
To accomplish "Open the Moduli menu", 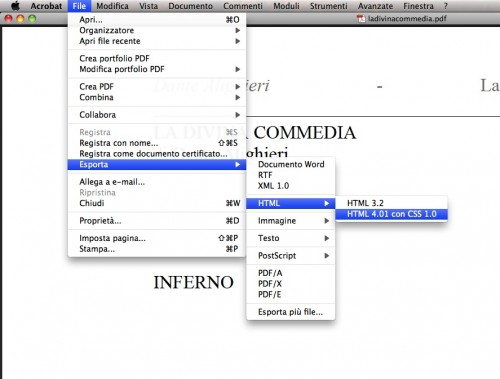I will click(286, 6).
